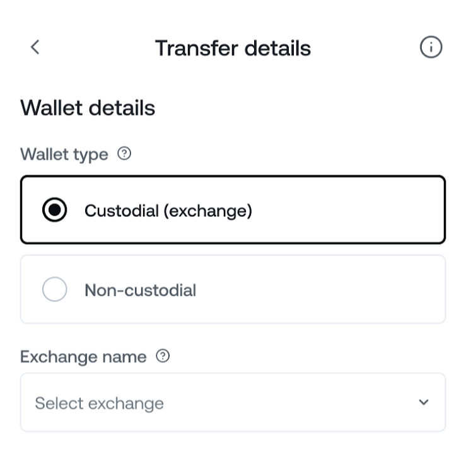Image resolution: width=466 pixels, height=476 pixels.
Task: Select the Non-custodial radio button
Action: pos(55,289)
